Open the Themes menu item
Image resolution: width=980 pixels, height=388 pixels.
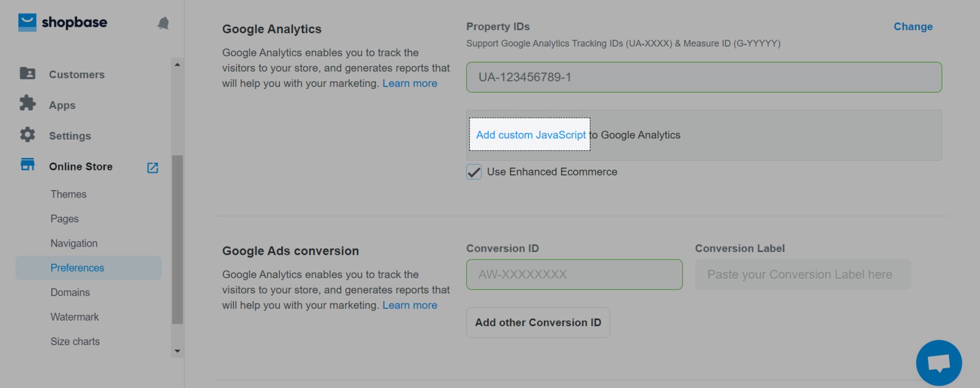(x=69, y=194)
